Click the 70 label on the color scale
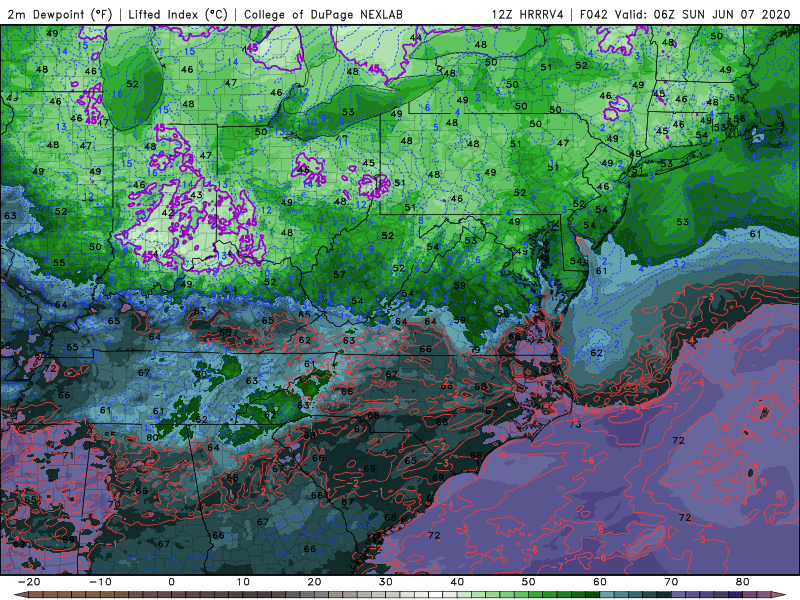Image resolution: width=800 pixels, height=600 pixels. [x=671, y=582]
